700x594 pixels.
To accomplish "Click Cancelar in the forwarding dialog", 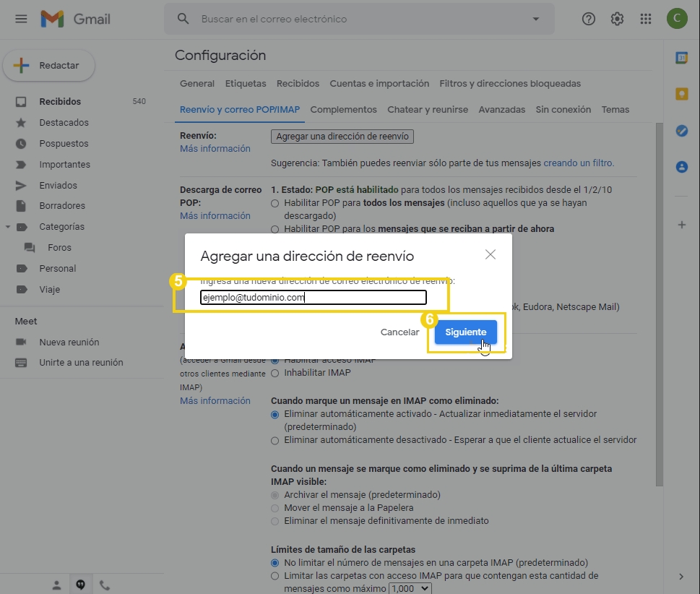I will (x=399, y=332).
